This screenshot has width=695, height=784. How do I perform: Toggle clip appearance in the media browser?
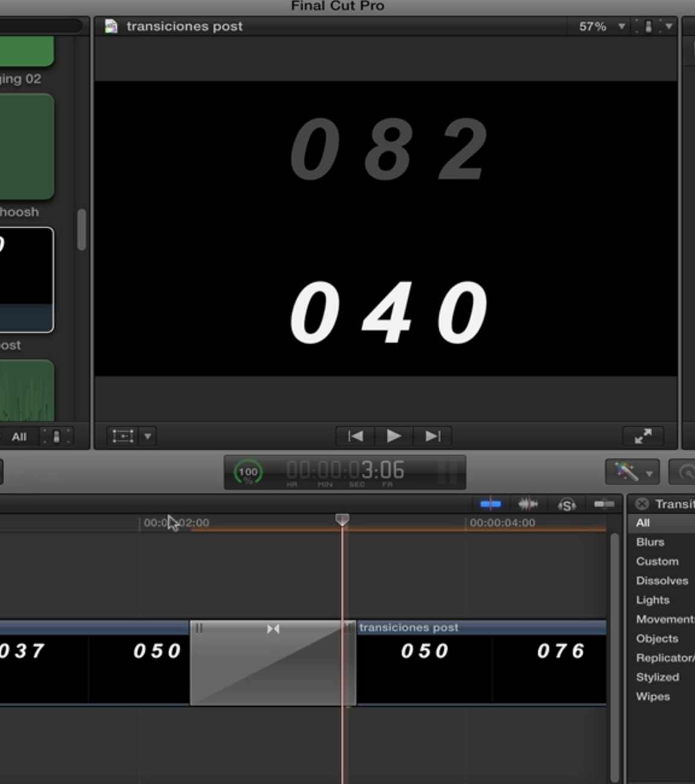(x=57, y=436)
